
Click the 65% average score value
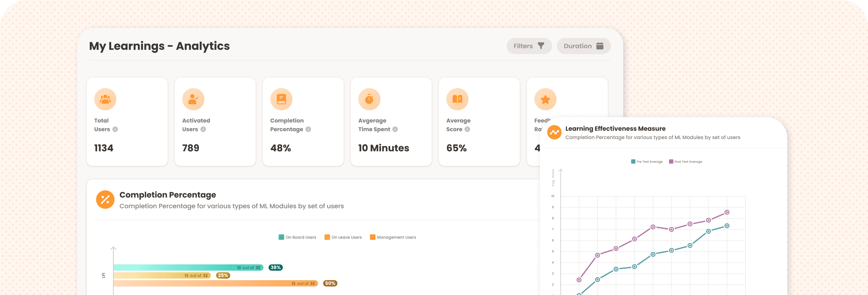[457, 148]
